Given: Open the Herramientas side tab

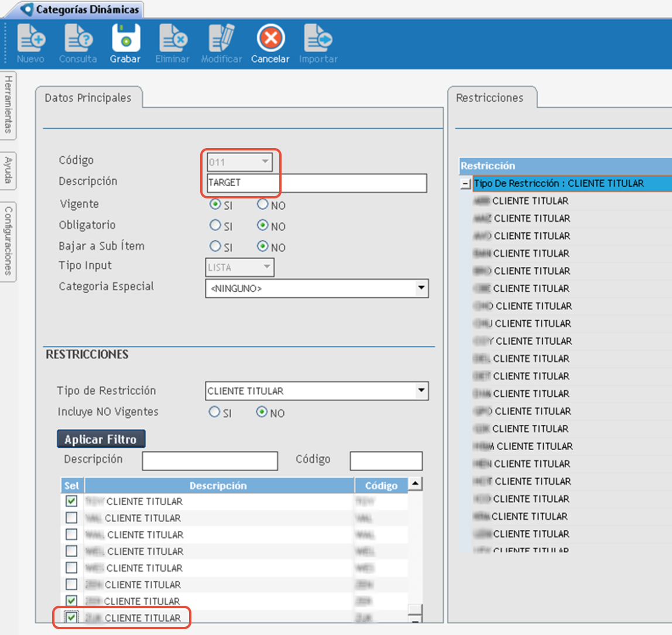Looking at the screenshot, I should click(8, 105).
